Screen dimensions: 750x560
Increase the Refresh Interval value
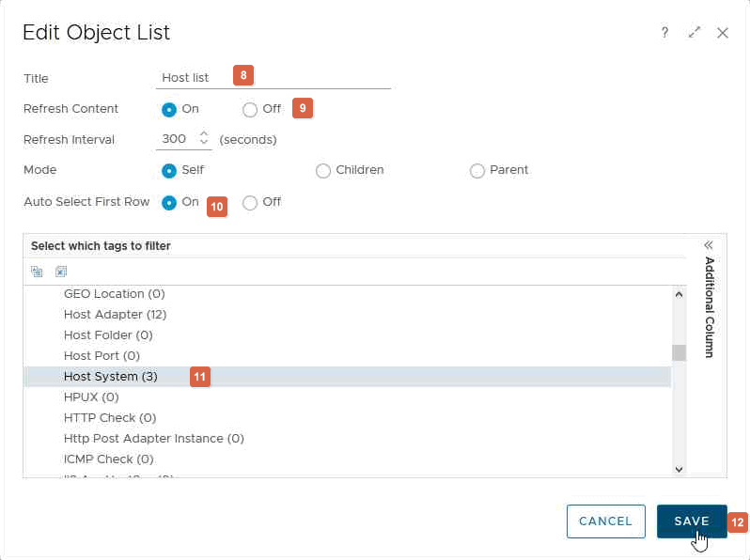204,133
